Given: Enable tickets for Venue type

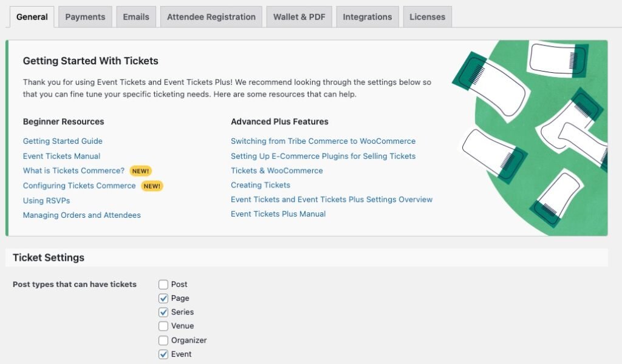Looking at the screenshot, I should [163, 326].
